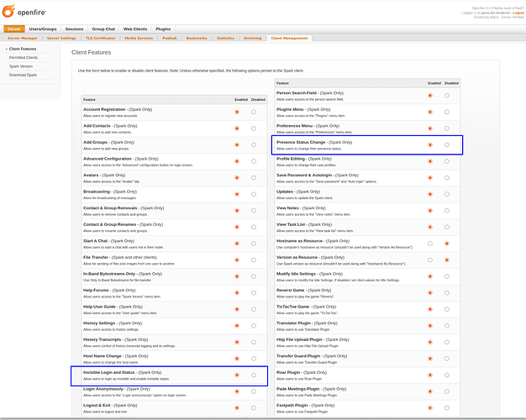Disable History Transcripts feature

pos(254,342)
